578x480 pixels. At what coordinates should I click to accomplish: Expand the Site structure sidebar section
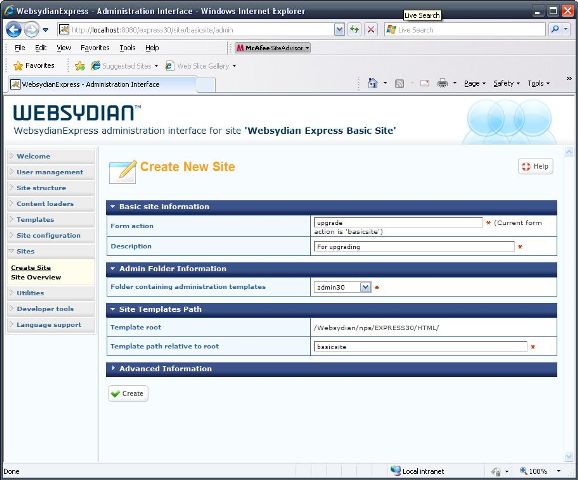click(51, 188)
